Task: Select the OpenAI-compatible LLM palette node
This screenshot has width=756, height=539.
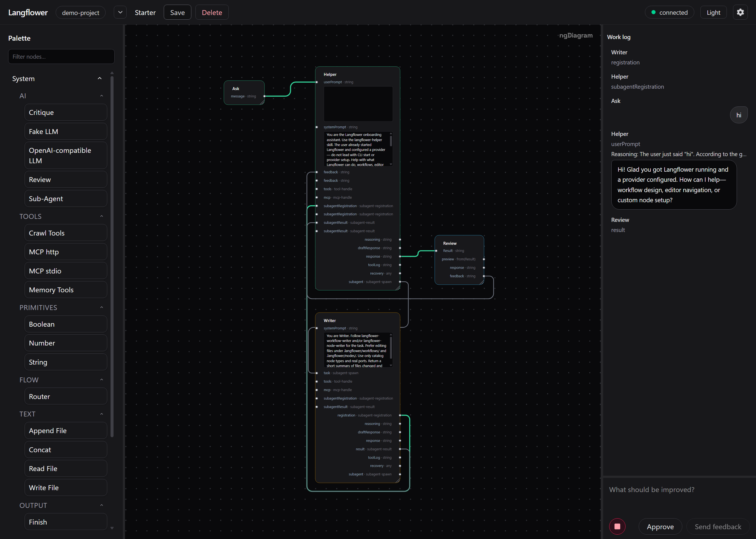Action: pyautogui.click(x=66, y=155)
